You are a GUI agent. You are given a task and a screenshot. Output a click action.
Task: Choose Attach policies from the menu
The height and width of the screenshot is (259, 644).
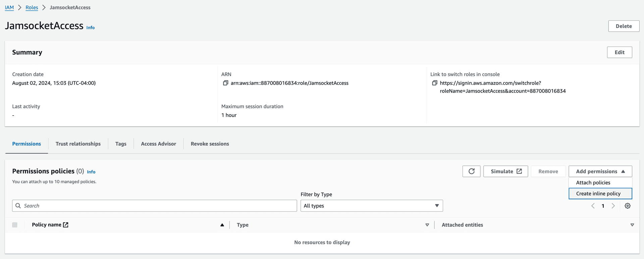(x=600, y=183)
